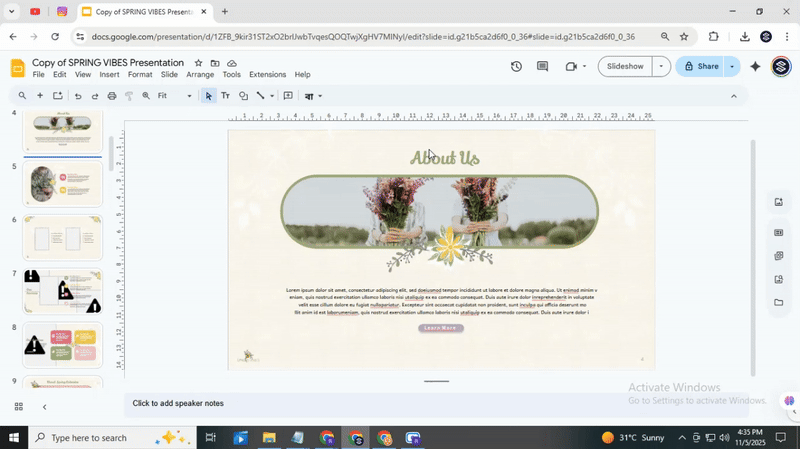Image resolution: width=800 pixels, height=449 pixels.
Task: Click the Slideshow button
Action: (x=625, y=66)
